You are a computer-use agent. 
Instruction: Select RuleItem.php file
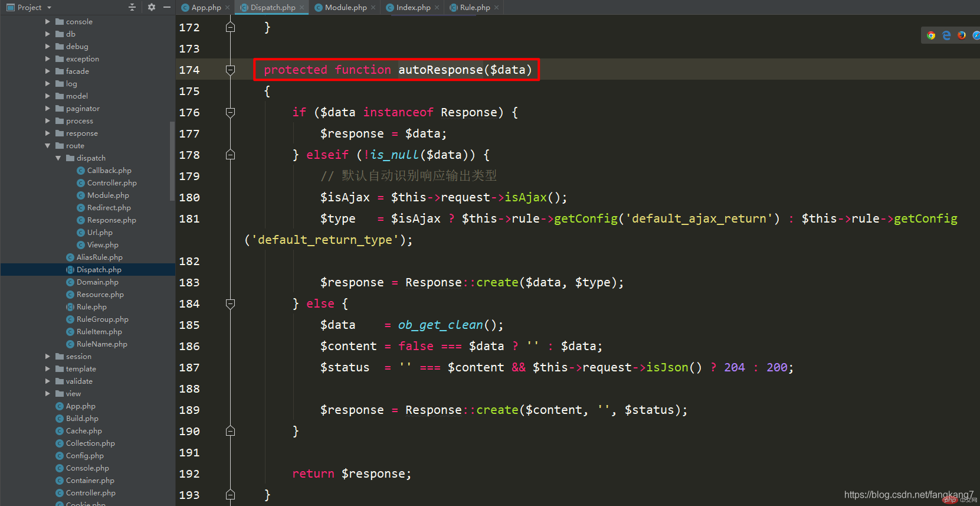tap(99, 331)
